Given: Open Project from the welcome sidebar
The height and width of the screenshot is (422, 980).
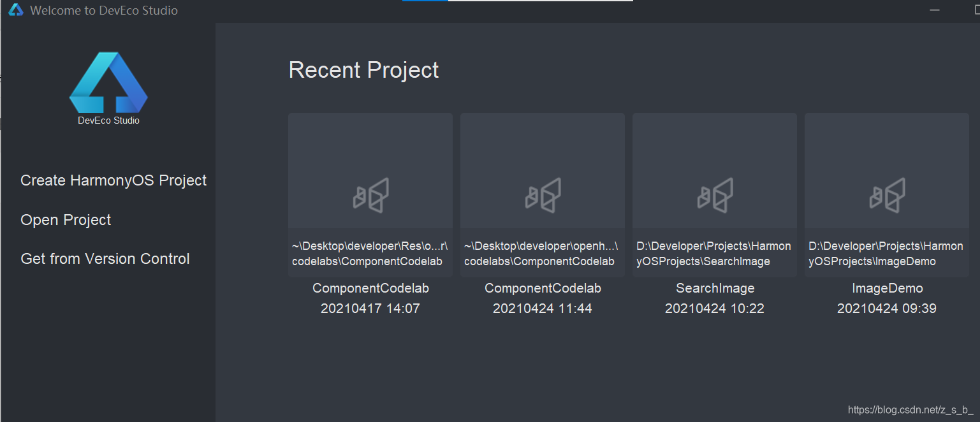Looking at the screenshot, I should click(66, 219).
